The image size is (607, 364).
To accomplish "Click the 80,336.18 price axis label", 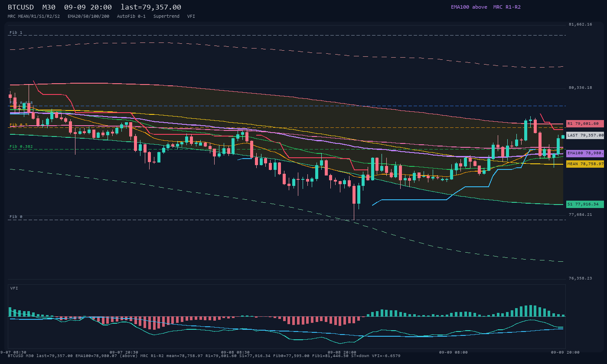I will 580,88.
